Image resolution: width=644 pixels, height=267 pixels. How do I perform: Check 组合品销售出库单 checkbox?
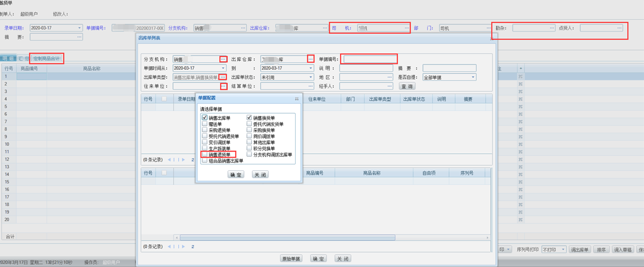(x=205, y=161)
